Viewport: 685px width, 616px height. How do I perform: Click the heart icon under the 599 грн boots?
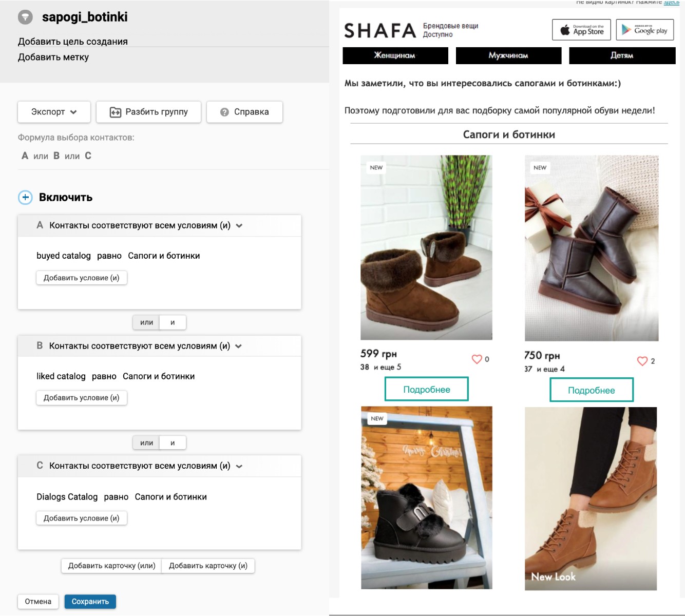tap(477, 359)
